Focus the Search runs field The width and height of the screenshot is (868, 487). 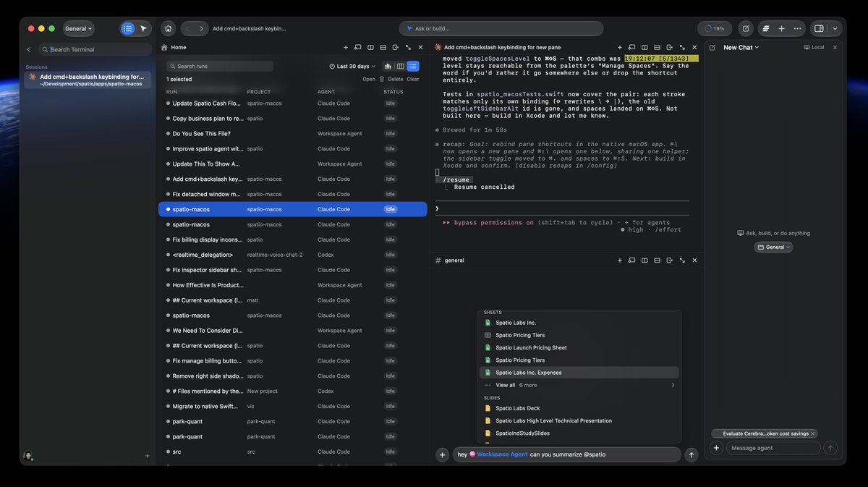pos(220,66)
